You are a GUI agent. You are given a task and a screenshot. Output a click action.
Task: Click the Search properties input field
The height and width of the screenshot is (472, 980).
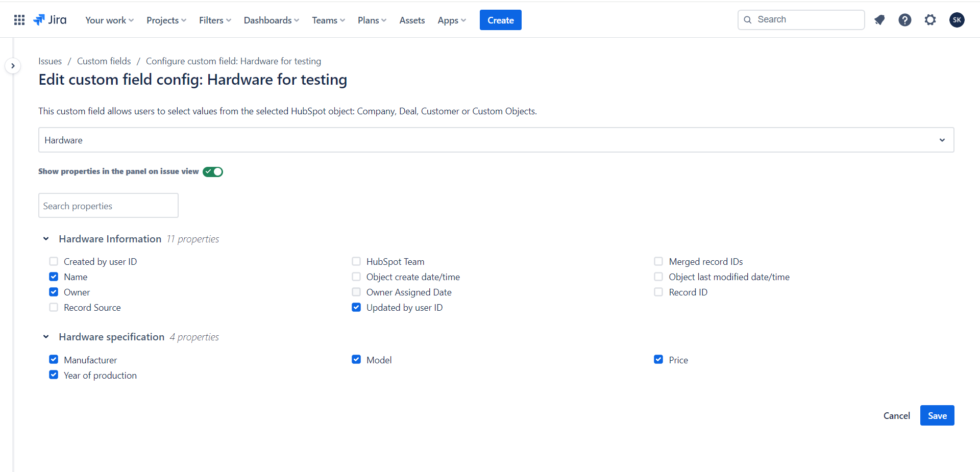[108, 206]
